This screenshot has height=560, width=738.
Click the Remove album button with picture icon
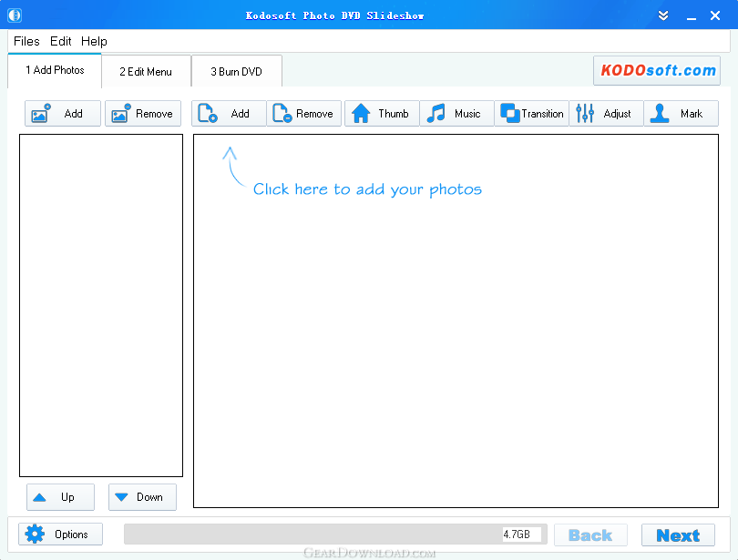coord(143,113)
